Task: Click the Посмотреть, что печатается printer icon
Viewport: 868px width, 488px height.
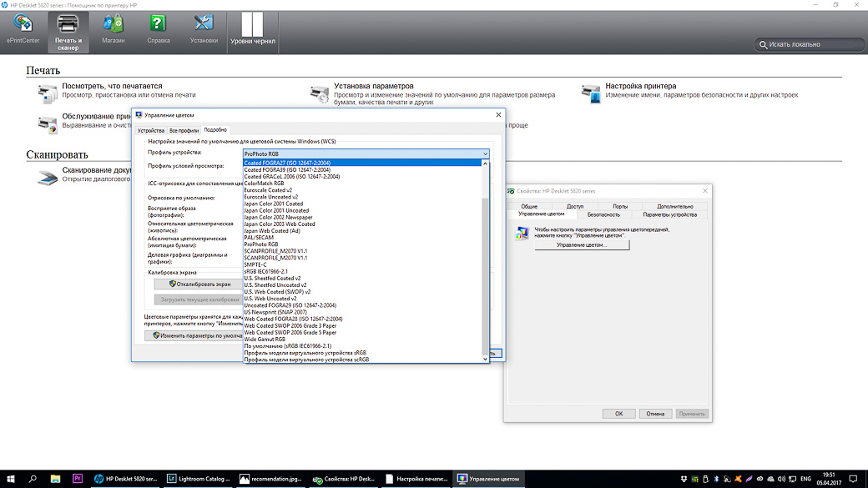Action: pos(48,94)
